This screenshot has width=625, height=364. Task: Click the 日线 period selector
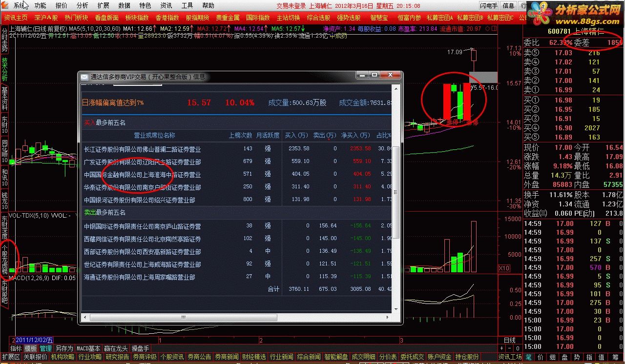click(x=509, y=340)
